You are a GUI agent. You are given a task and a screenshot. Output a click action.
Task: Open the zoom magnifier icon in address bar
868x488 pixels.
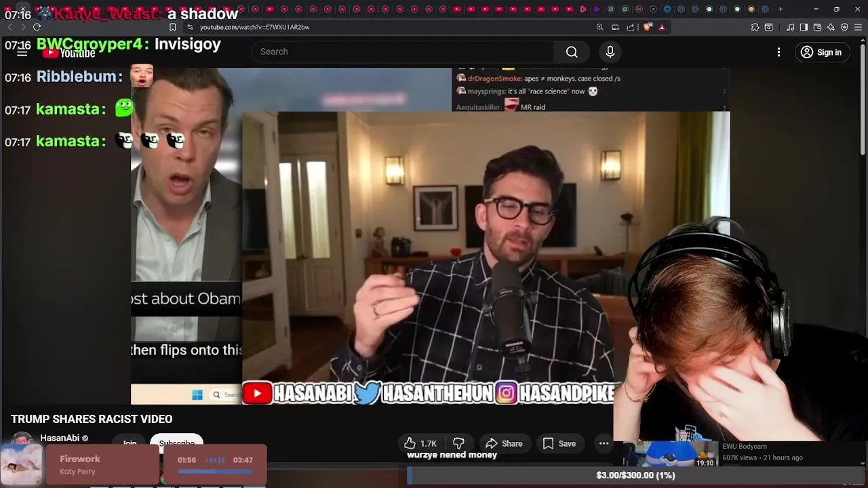pos(599,27)
